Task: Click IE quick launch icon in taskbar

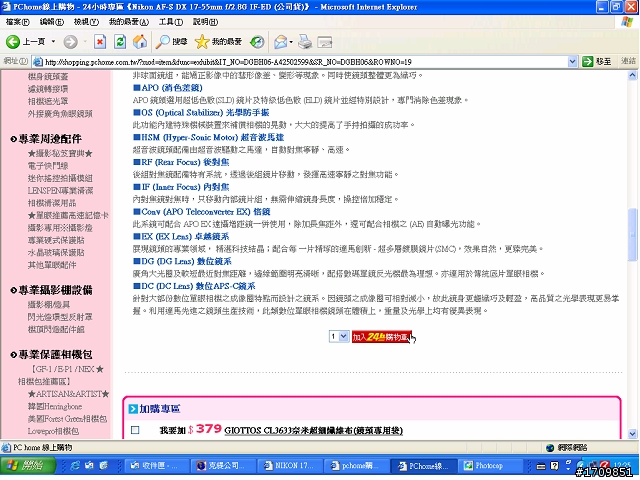Action: tap(75, 465)
